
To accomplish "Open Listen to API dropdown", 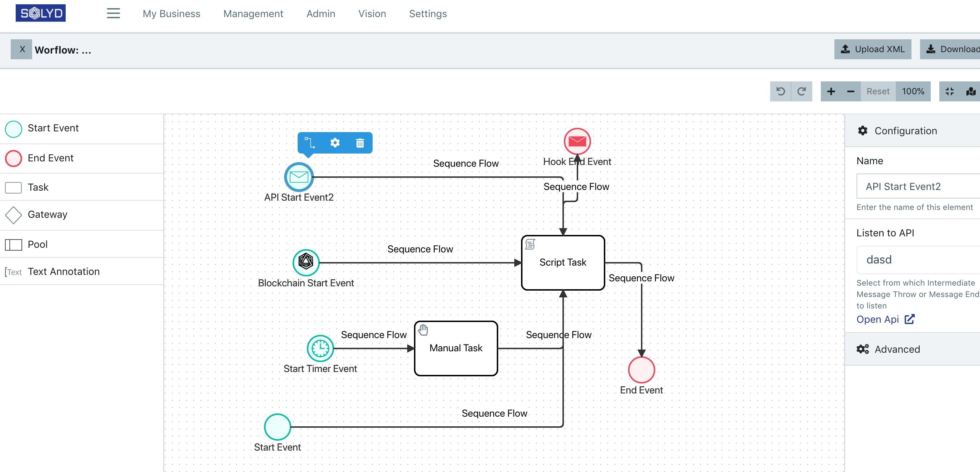I will (918, 260).
